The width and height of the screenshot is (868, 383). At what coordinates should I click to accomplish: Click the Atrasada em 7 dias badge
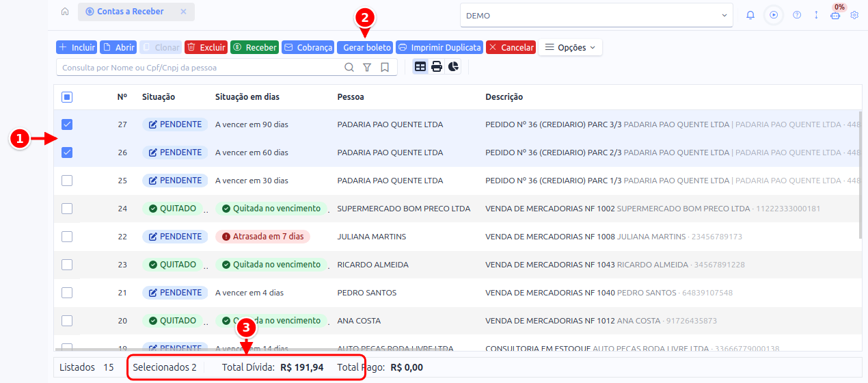[262, 237]
